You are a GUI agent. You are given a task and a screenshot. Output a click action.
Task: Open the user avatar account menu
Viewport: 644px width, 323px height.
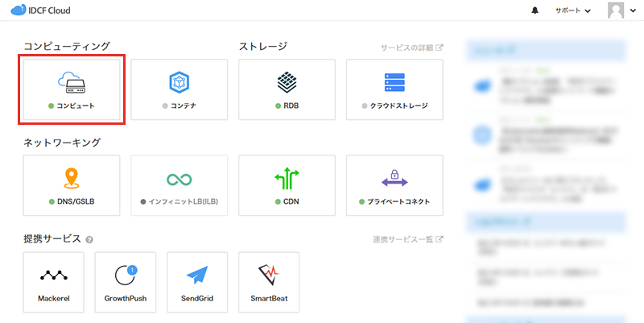(x=621, y=10)
